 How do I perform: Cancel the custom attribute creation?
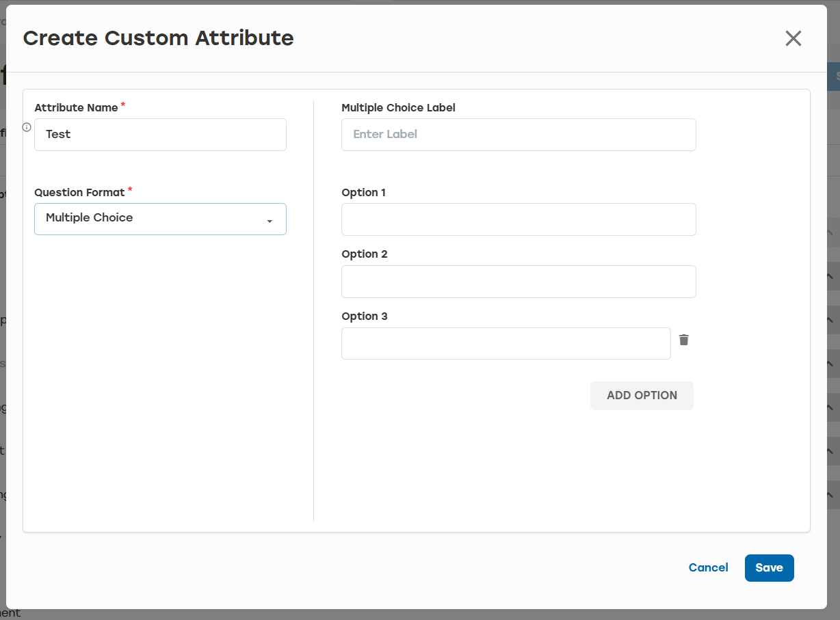[x=708, y=568]
